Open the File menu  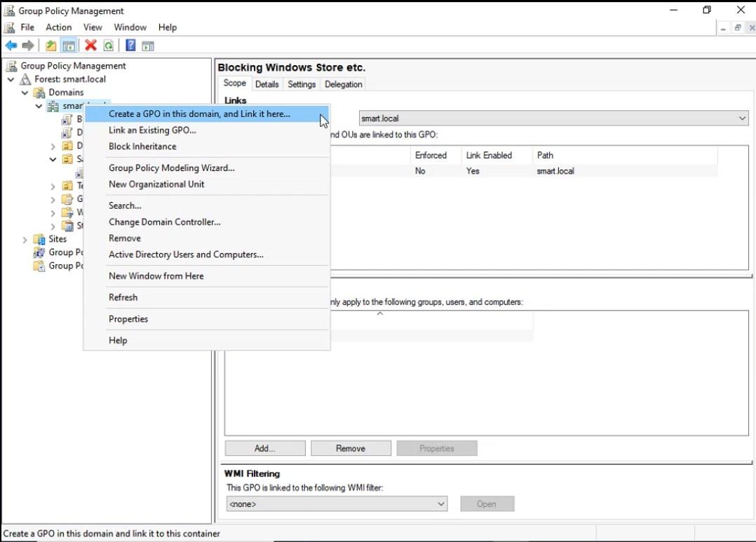coord(27,27)
